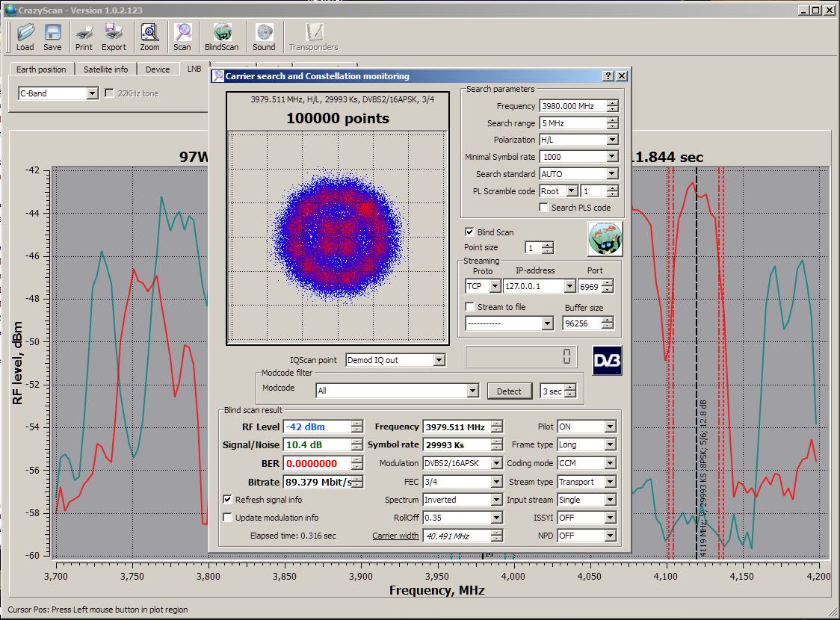Click the DVB logo icon

click(x=607, y=360)
